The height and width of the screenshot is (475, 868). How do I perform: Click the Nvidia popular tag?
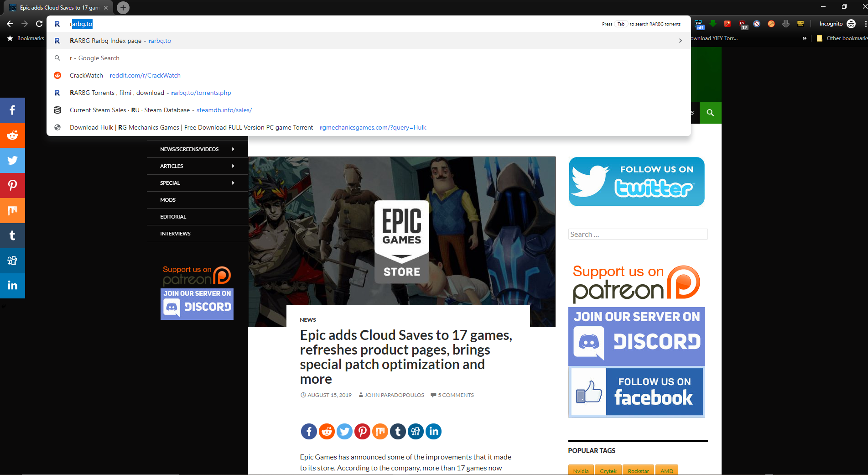click(581, 470)
